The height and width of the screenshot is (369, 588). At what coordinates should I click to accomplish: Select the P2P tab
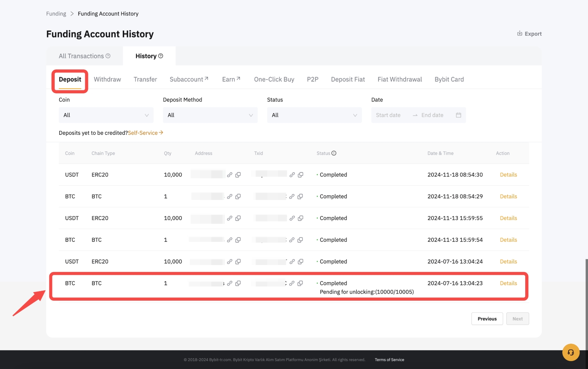(x=312, y=79)
